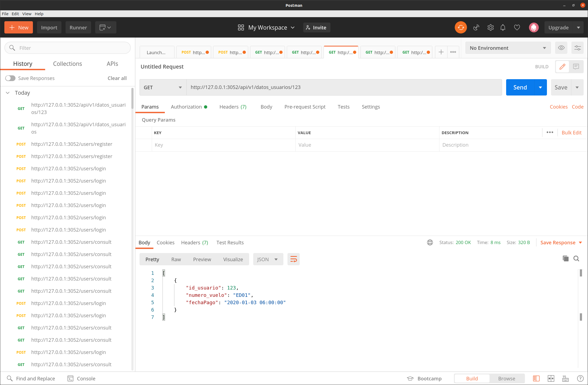
Task: Click the request URL input field
Action: pyautogui.click(x=344, y=87)
